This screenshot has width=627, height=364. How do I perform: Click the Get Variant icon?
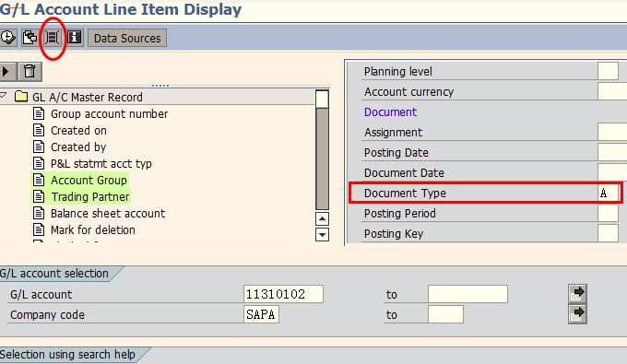click(30, 38)
